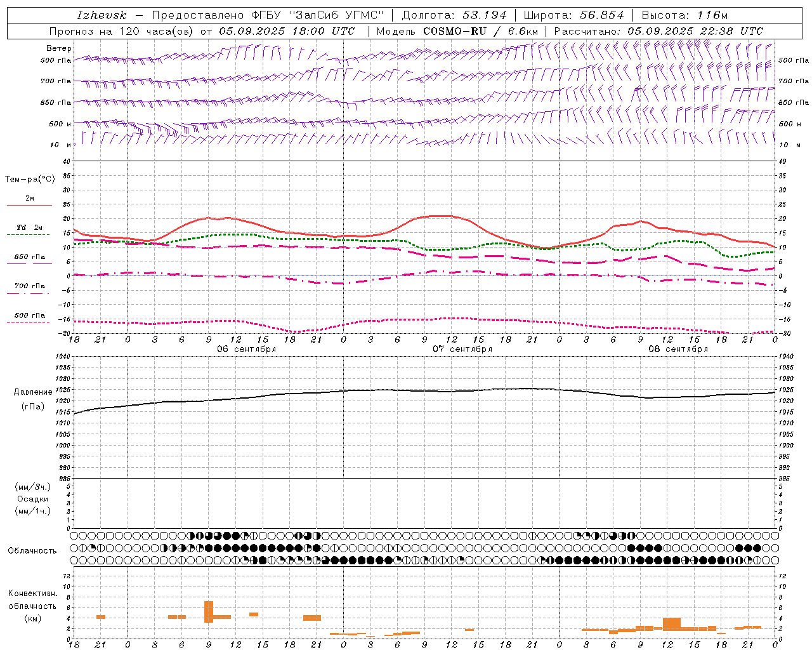Click the 'Ветер' wind panel label
812x650 pixels.
pos(59,48)
